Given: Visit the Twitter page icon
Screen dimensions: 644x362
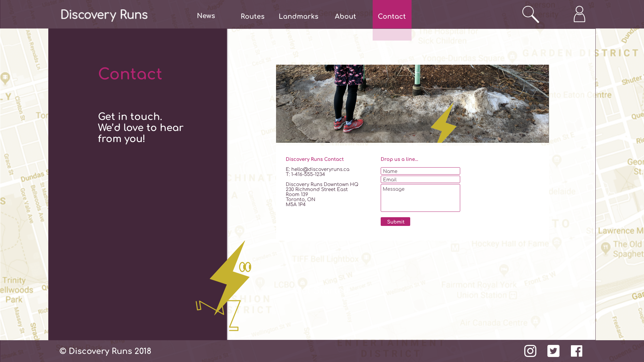Looking at the screenshot, I should click(x=553, y=351).
